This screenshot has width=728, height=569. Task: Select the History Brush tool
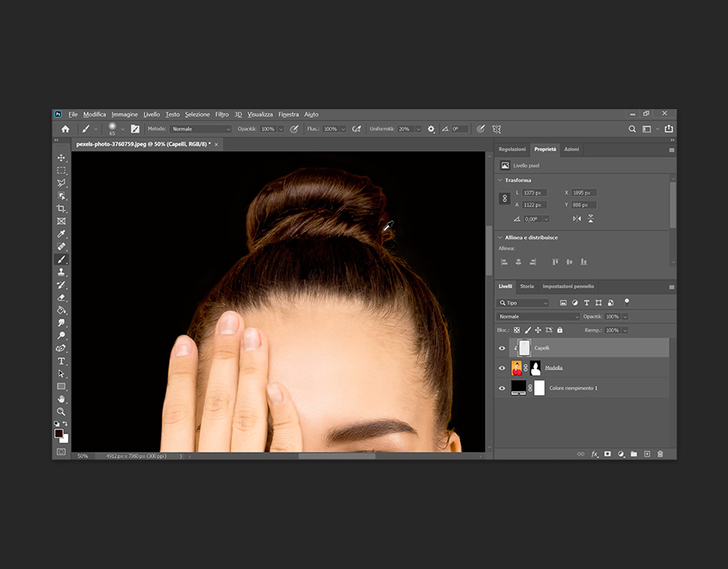(61, 284)
